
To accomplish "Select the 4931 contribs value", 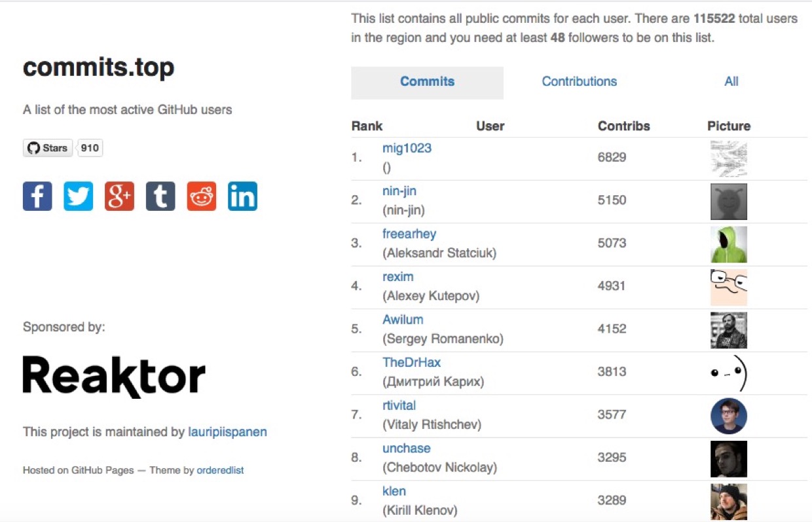I will point(612,286).
